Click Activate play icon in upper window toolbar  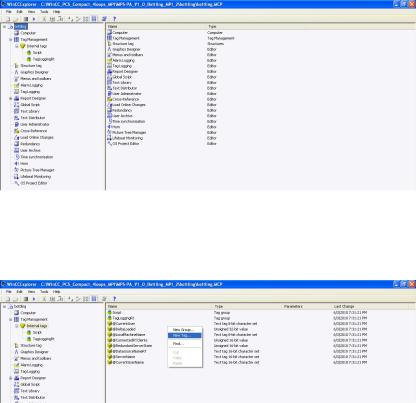point(34,19)
